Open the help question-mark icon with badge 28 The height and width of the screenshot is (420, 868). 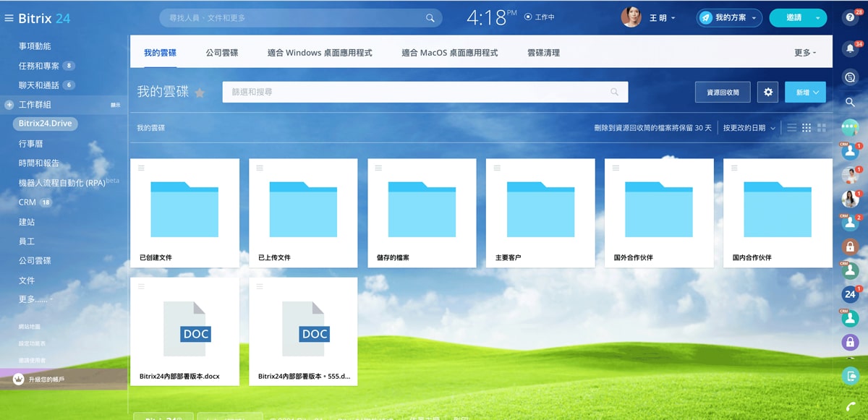tap(850, 17)
